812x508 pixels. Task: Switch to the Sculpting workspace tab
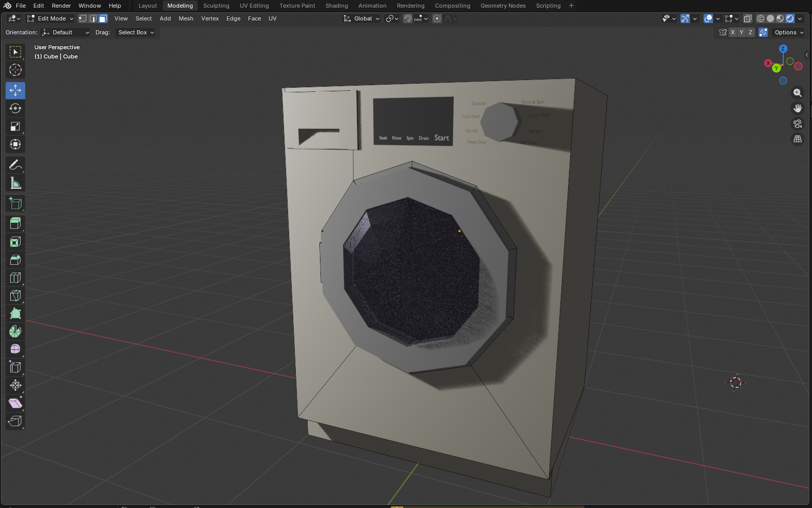216,6
